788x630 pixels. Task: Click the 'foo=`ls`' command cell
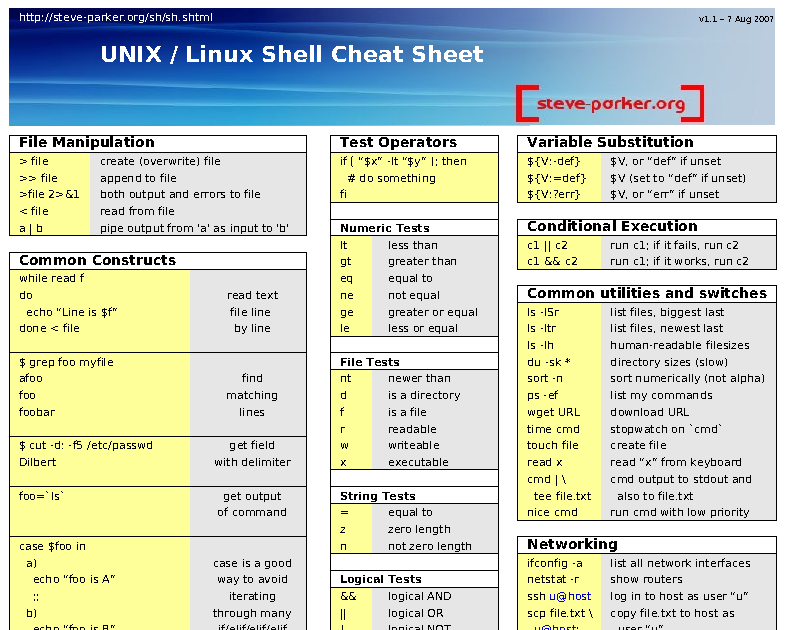[x=41, y=496]
